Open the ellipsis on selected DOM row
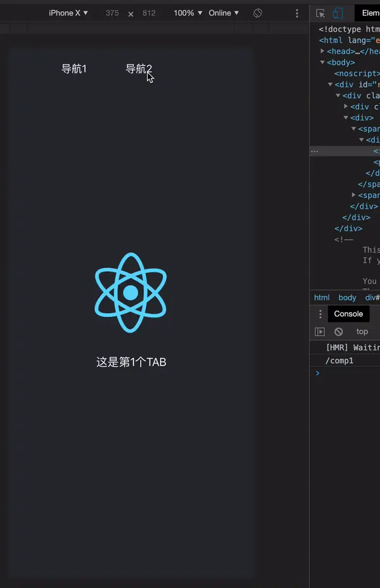The image size is (380, 588). click(314, 151)
